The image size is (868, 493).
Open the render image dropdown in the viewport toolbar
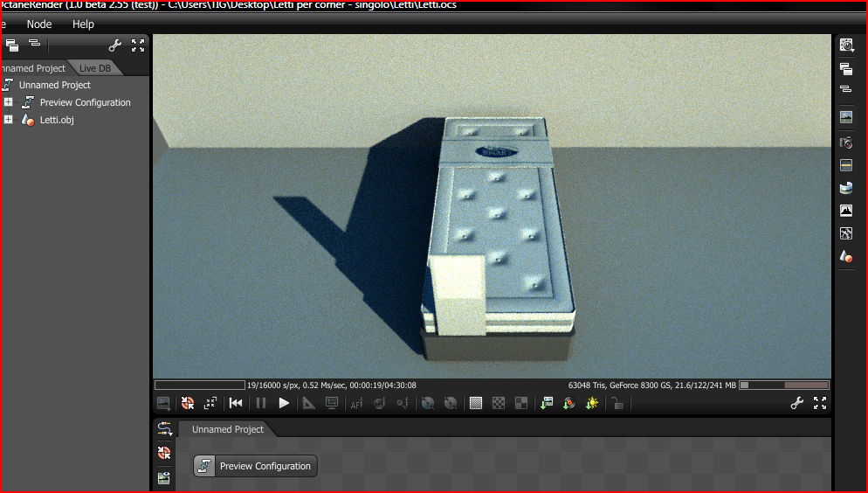pyautogui.click(x=163, y=403)
